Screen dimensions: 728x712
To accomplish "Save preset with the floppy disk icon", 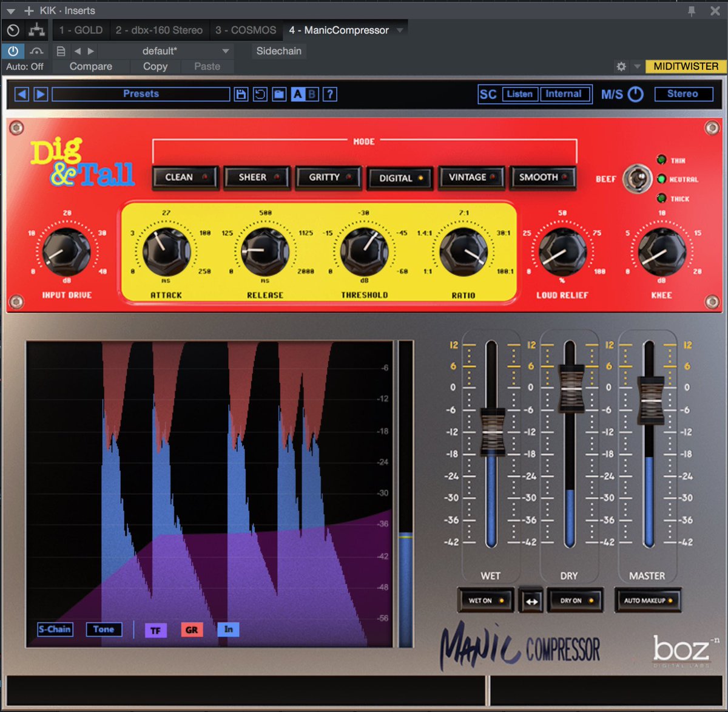I will (241, 94).
